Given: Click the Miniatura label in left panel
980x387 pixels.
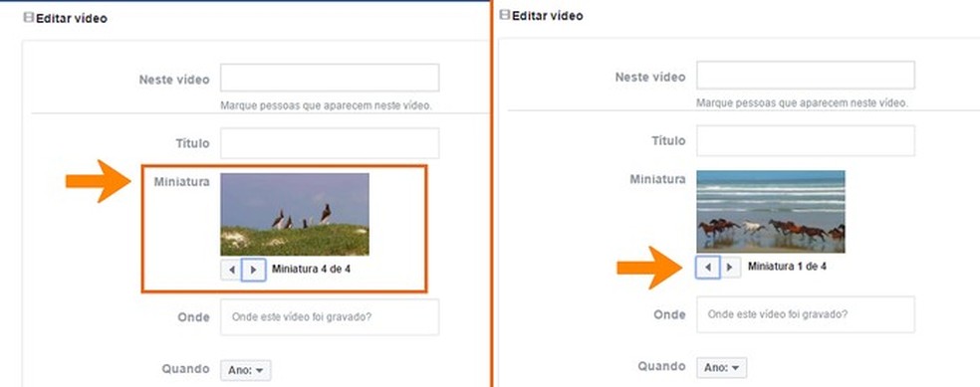Looking at the screenshot, I should (x=182, y=182).
